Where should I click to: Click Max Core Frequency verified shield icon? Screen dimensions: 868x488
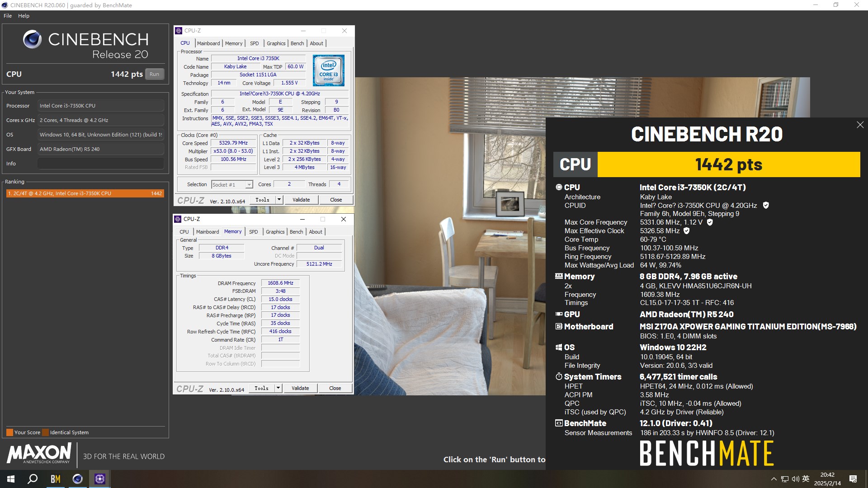tap(710, 222)
